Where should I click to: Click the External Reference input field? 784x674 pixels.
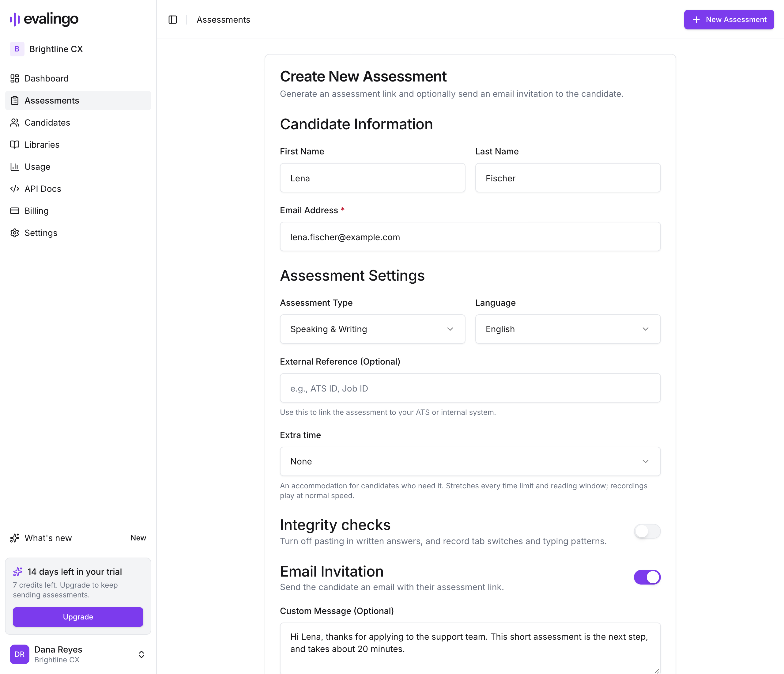(x=470, y=388)
